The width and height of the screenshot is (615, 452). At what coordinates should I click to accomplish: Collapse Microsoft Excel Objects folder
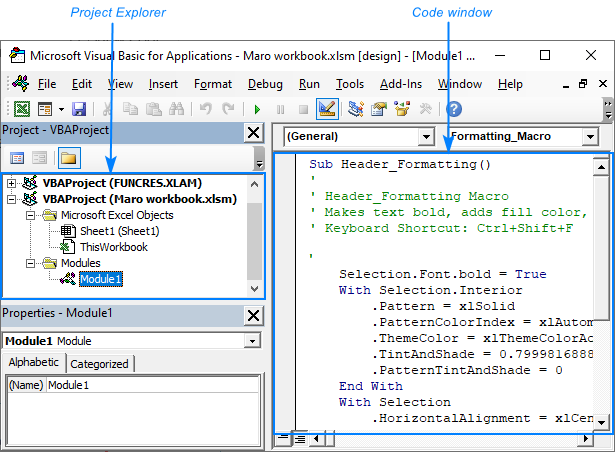[30, 215]
